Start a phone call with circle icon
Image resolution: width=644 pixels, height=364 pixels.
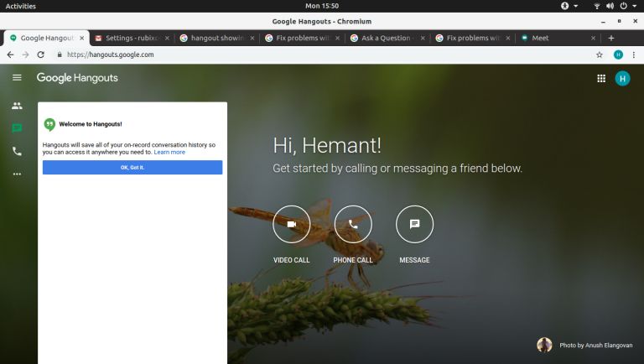click(353, 224)
